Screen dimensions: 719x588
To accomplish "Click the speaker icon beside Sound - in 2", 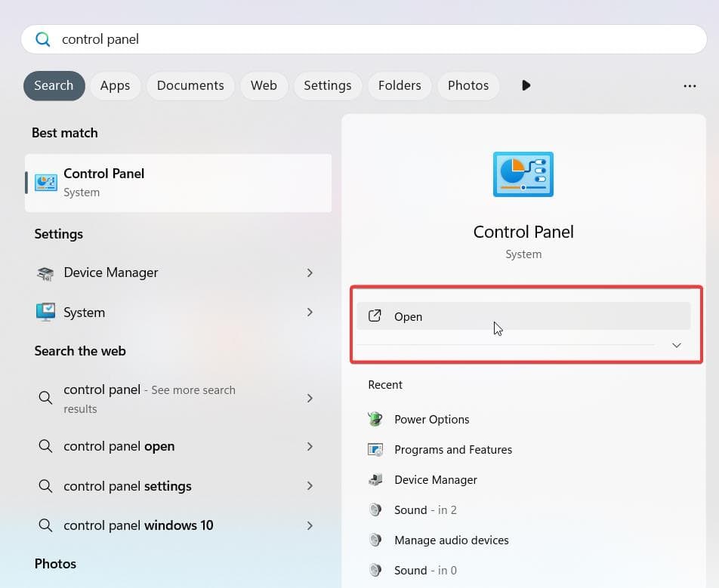I will (375, 509).
